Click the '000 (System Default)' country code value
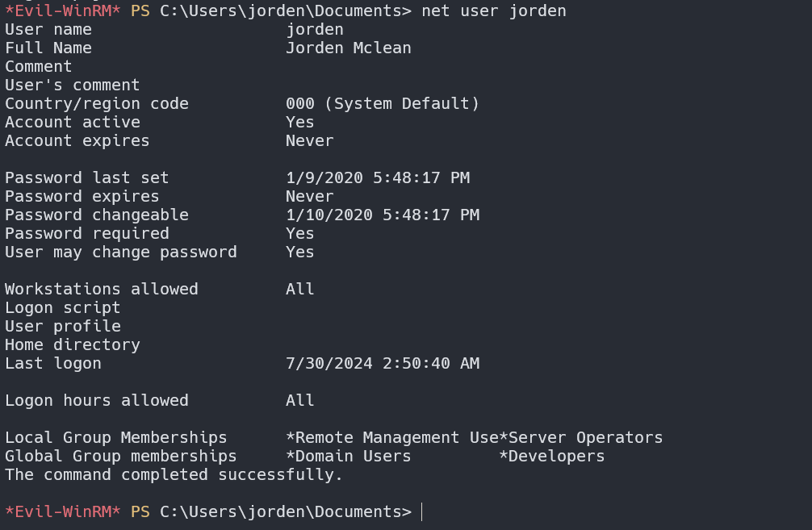Screen dimensions: 812x530 [383, 103]
